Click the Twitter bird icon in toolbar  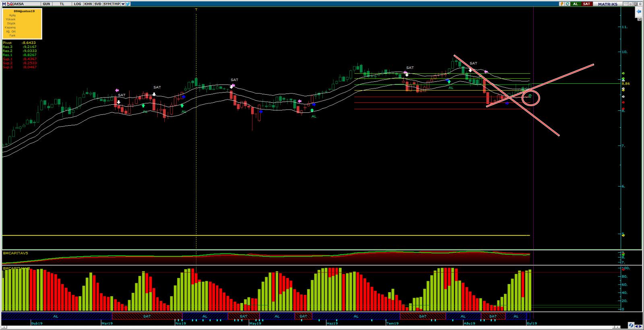pyautogui.click(x=128, y=4)
